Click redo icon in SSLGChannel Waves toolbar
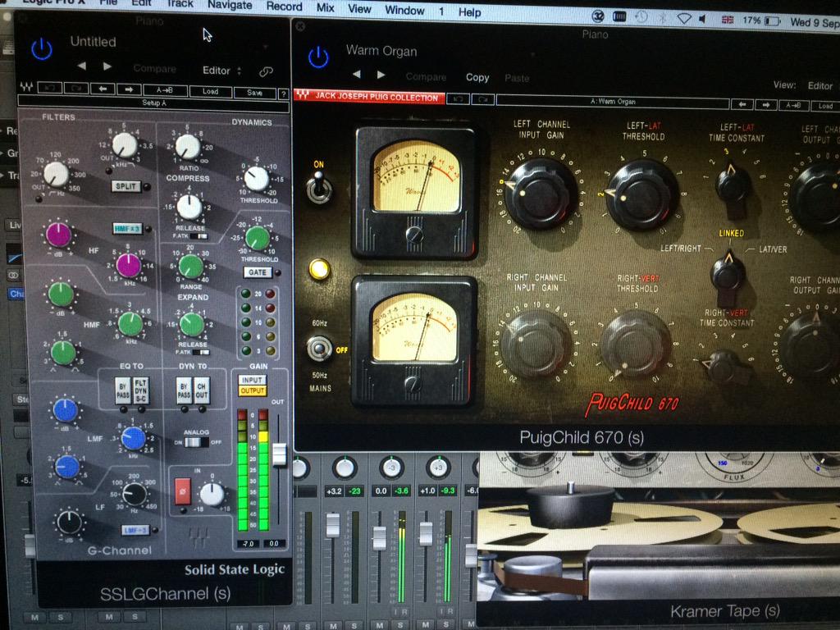840x630 pixels. tap(76, 89)
